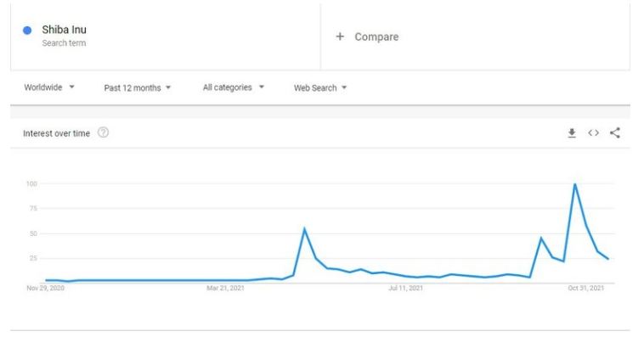Click the Interest over time heading
Viewport: 644px width, 337px height.
pyautogui.click(x=56, y=133)
